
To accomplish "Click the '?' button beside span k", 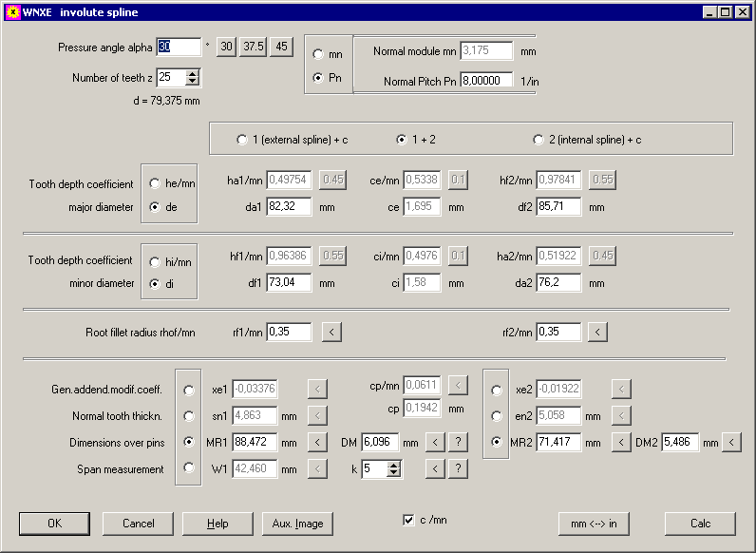I will (x=458, y=468).
